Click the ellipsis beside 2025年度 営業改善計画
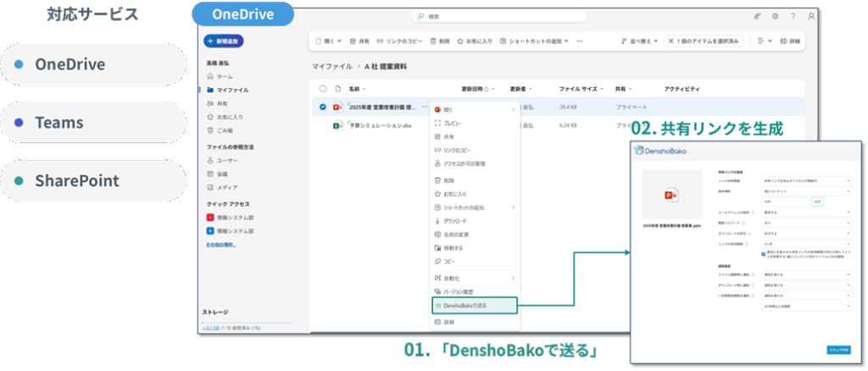Image resolution: width=868 pixels, height=371 pixels. [x=425, y=107]
